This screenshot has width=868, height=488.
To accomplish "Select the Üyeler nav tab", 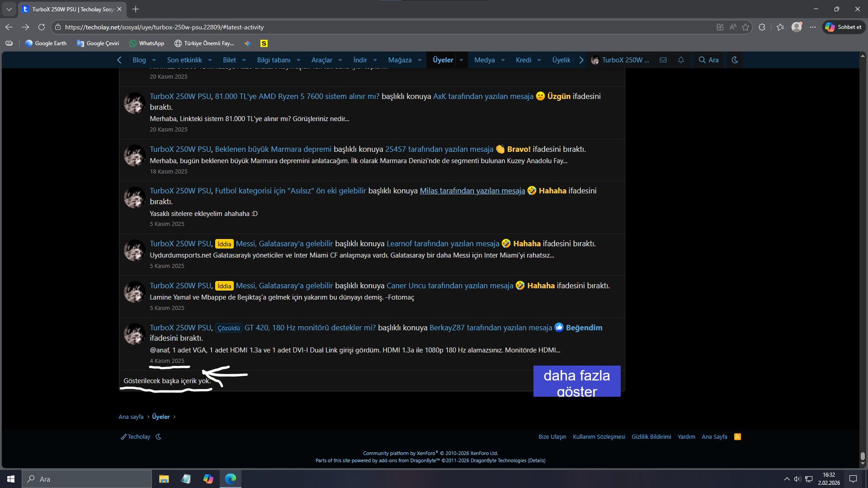I will click(443, 60).
